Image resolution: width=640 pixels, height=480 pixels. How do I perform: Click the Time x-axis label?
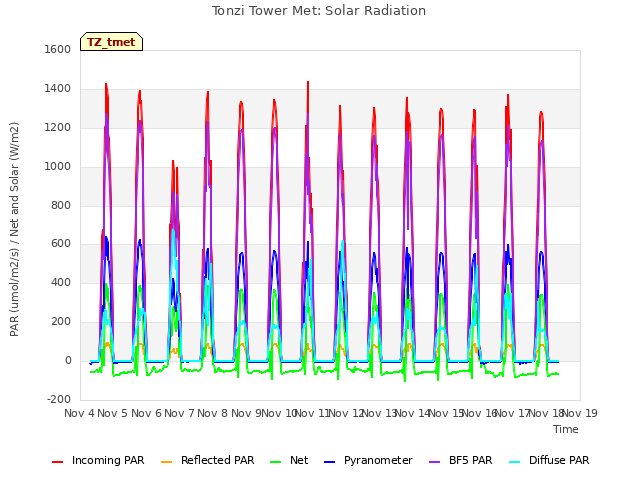click(x=566, y=429)
